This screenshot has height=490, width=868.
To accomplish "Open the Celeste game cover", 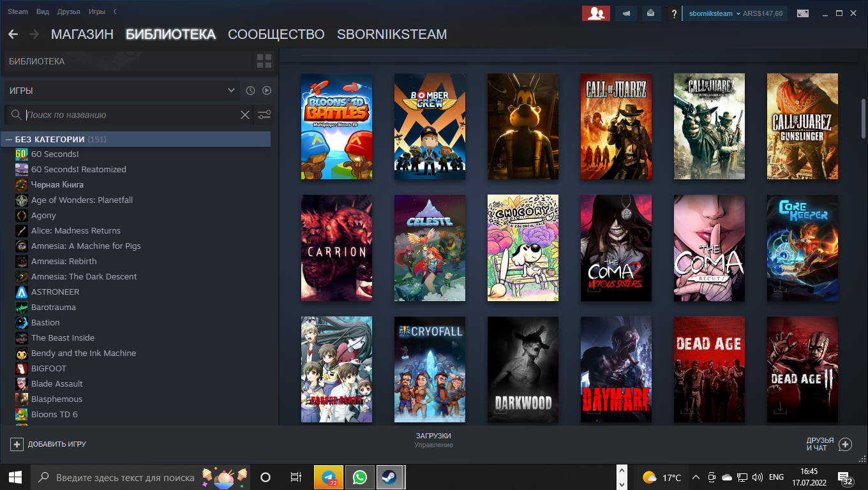I will click(430, 248).
